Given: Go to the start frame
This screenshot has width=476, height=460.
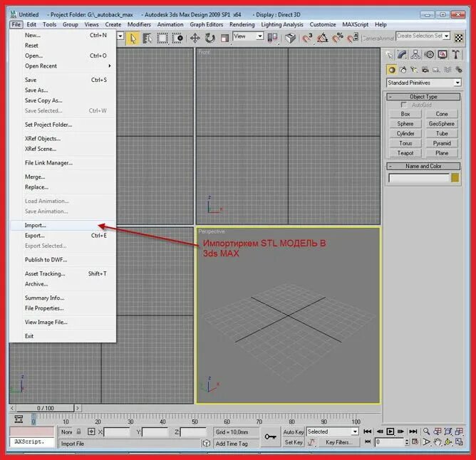Looking at the screenshot, I should [367, 432].
